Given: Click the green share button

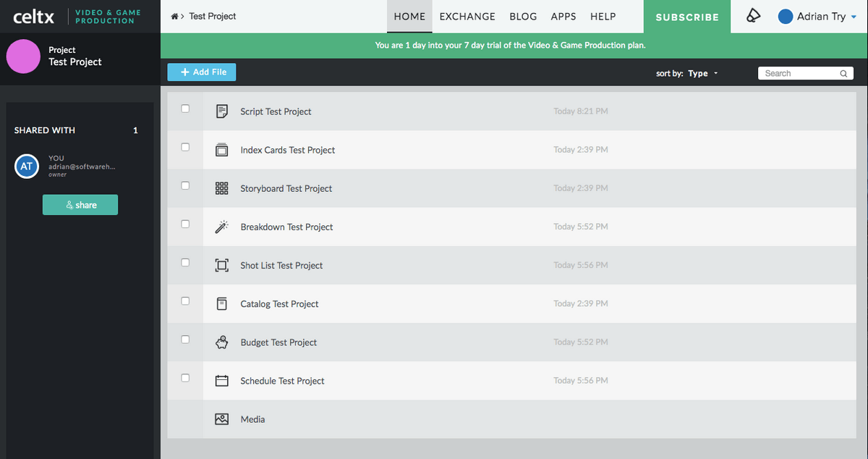Looking at the screenshot, I should pos(80,205).
